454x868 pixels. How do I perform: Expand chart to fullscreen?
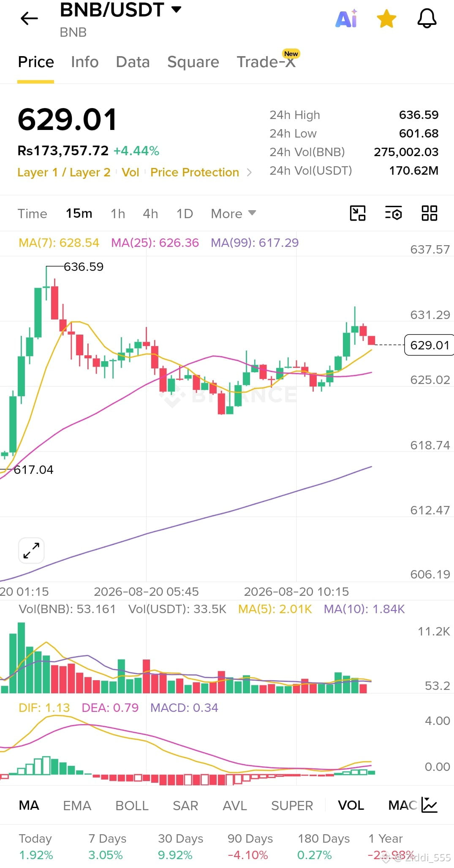(x=31, y=551)
